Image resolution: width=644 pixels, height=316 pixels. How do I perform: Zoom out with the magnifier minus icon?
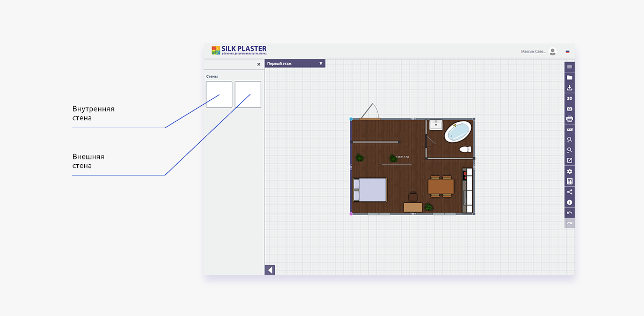tap(569, 150)
